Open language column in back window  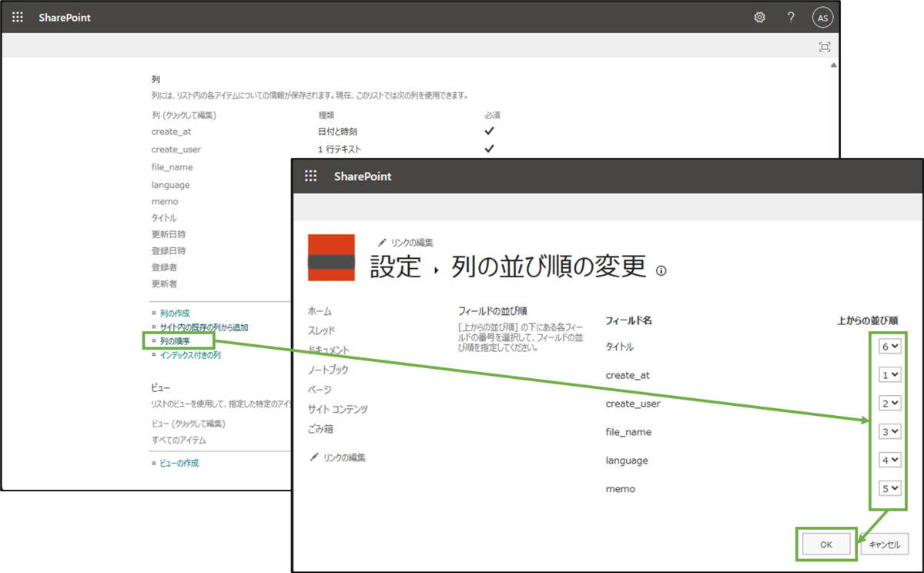(x=171, y=185)
